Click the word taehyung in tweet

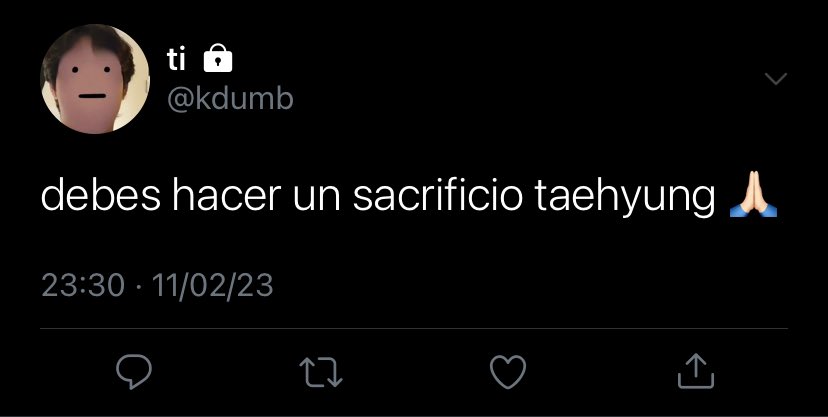click(x=625, y=196)
